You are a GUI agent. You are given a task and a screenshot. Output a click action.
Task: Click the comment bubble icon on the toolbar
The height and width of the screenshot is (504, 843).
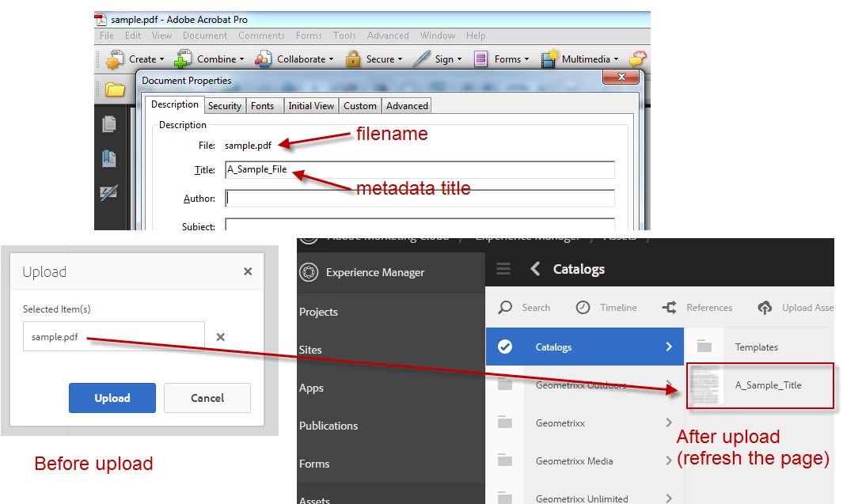pyautogui.click(x=637, y=59)
